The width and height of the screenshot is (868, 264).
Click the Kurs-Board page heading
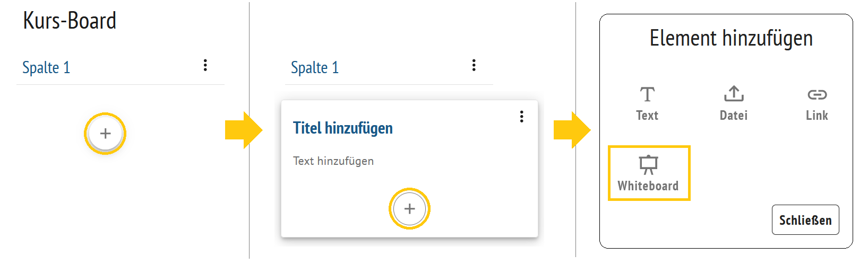(70, 21)
